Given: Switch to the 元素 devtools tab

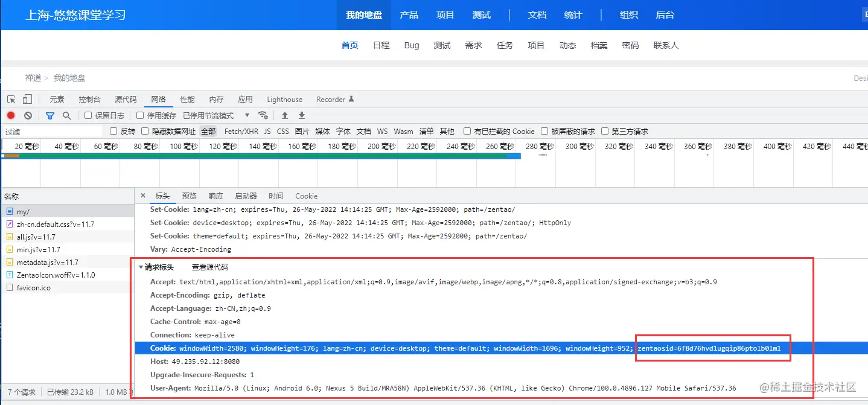Looking at the screenshot, I should pyautogui.click(x=57, y=100).
